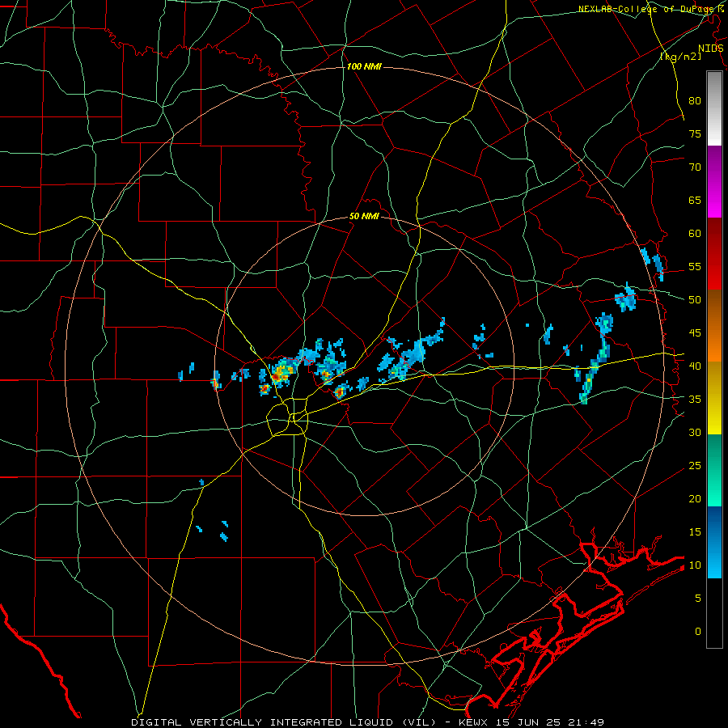
Task: Click the 'KEWX' station identifier
Action: pyautogui.click(x=475, y=722)
